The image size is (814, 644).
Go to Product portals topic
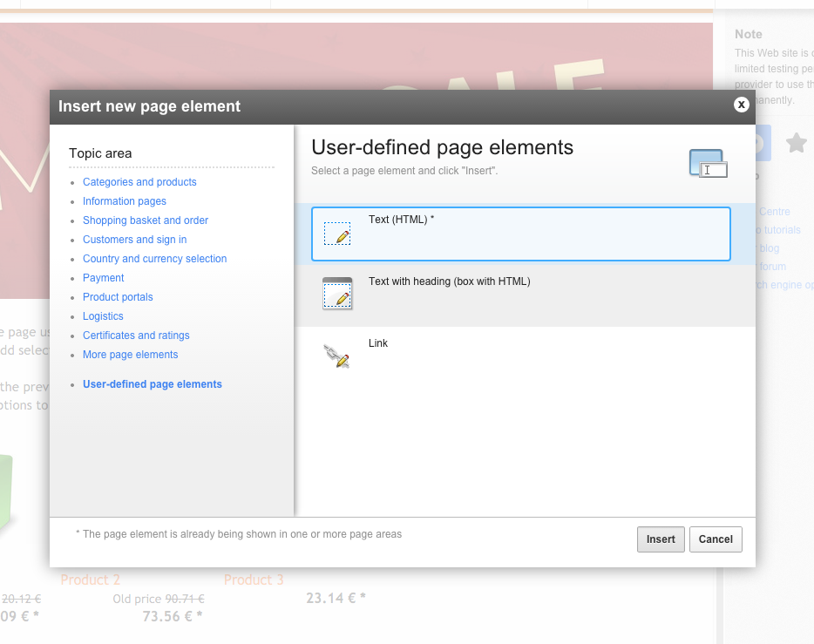click(x=118, y=297)
